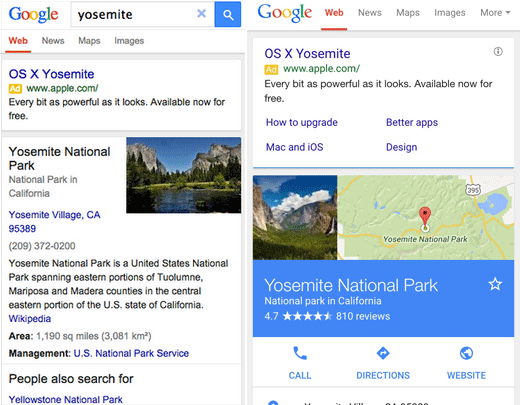This screenshot has height=405, width=520.
Task: Open the How to upgrade sitelink
Action: tap(302, 122)
